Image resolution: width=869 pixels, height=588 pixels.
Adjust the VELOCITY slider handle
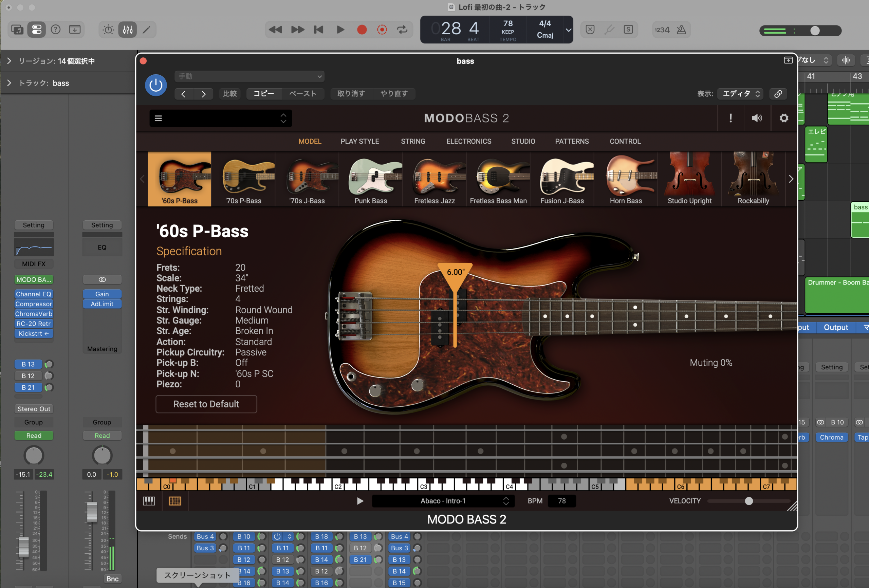[x=748, y=501]
